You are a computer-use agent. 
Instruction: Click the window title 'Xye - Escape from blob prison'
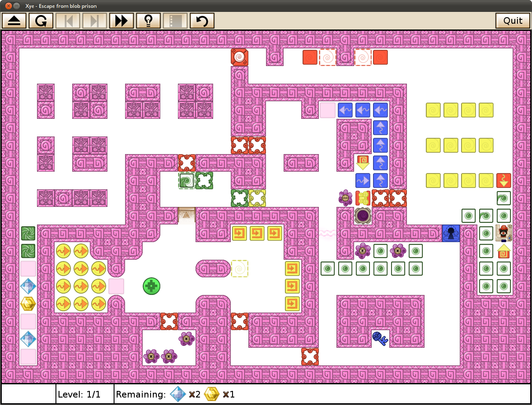click(x=61, y=6)
